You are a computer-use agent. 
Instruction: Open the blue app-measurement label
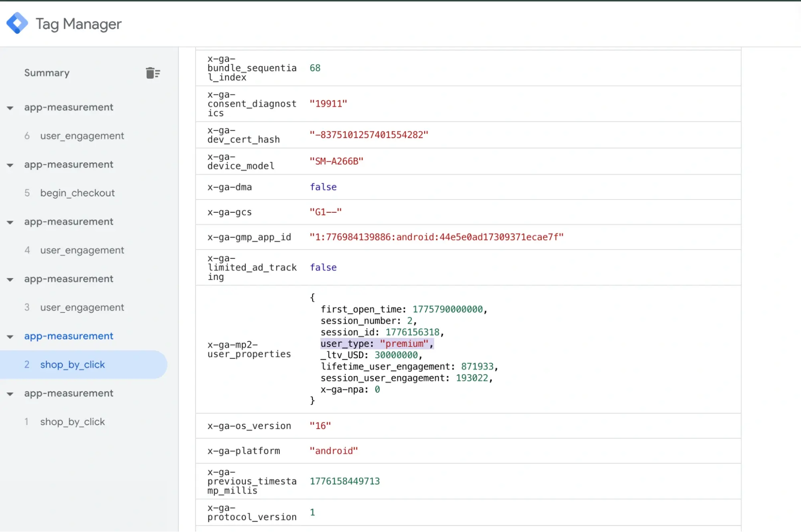coord(69,336)
